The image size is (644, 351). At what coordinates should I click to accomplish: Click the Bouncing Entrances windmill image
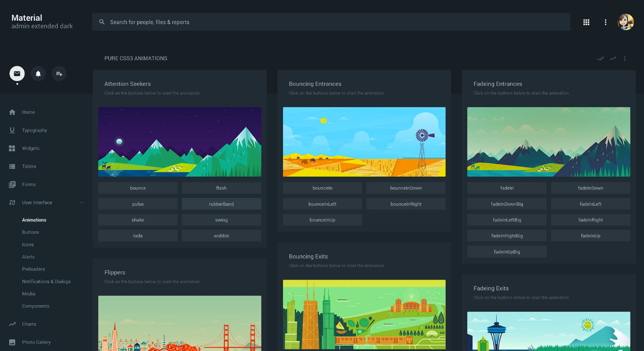364,142
